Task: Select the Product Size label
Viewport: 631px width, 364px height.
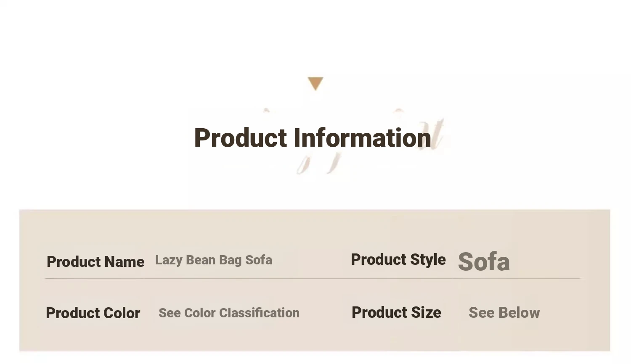Action: pyautogui.click(x=396, y=313)
